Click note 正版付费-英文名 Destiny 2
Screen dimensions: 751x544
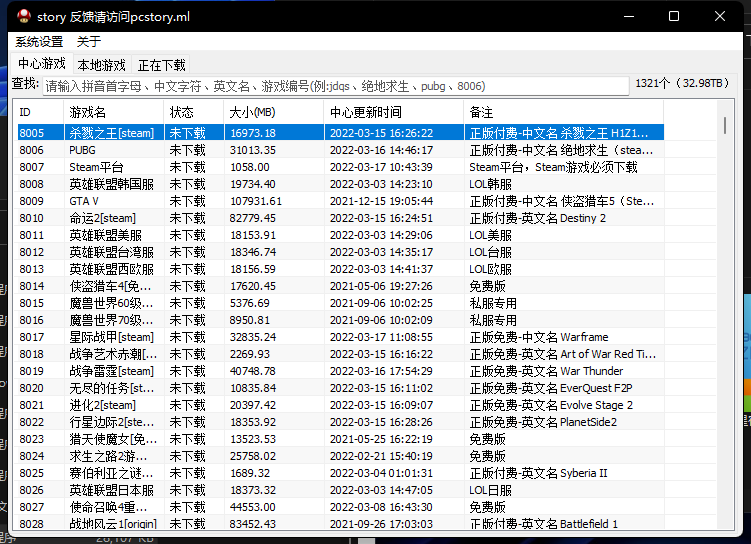pos(537,218)
